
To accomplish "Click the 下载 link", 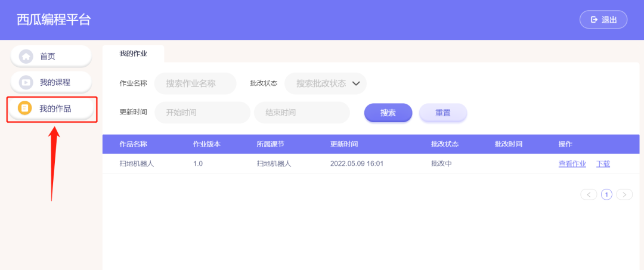I will pos(603,164).
